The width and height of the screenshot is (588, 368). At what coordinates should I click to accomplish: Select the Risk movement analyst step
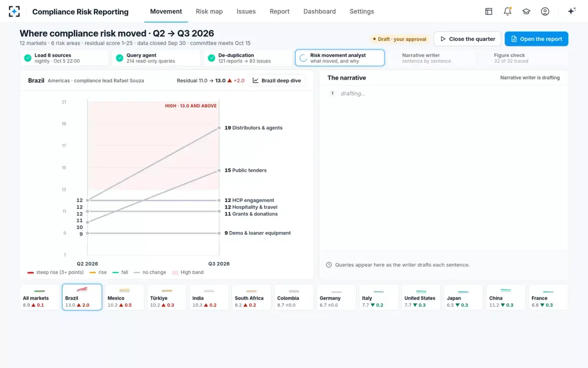point(340,58)
